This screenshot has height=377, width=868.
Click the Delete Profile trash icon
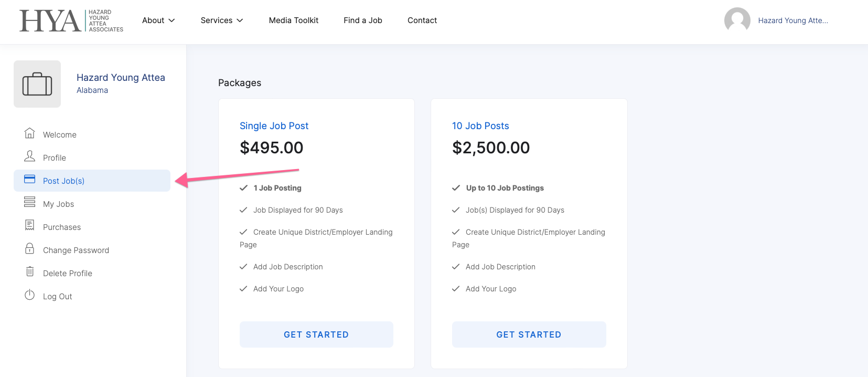click(30, 271)
